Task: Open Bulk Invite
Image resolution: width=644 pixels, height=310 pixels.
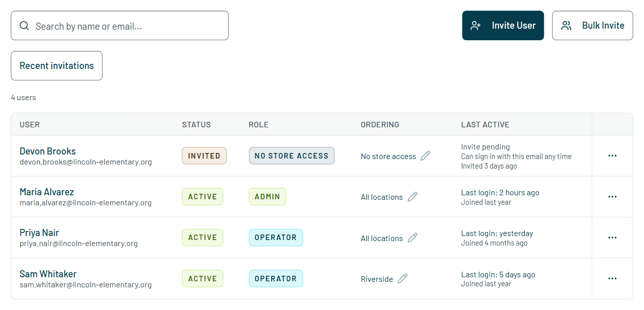Action: click(x=593, y=26)
